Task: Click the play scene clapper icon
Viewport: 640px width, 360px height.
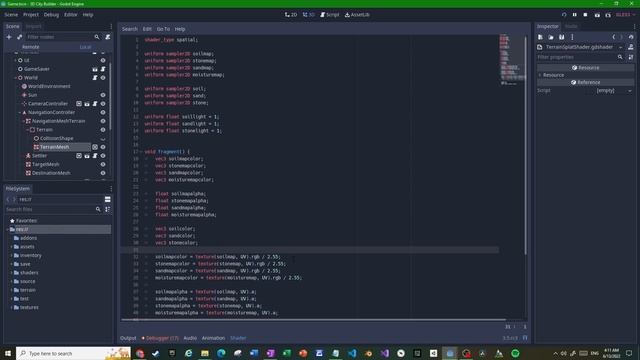Action: pyautogui.click(x=597, y=15)
